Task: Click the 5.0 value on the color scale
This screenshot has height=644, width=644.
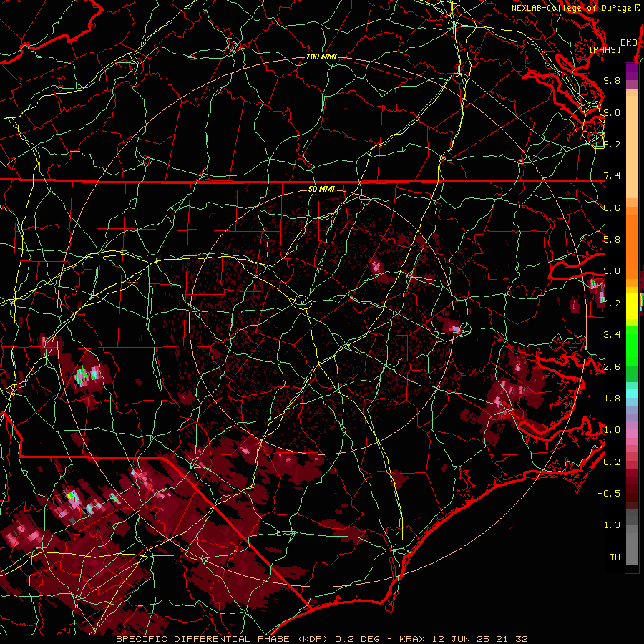Action: coord(612,271)
